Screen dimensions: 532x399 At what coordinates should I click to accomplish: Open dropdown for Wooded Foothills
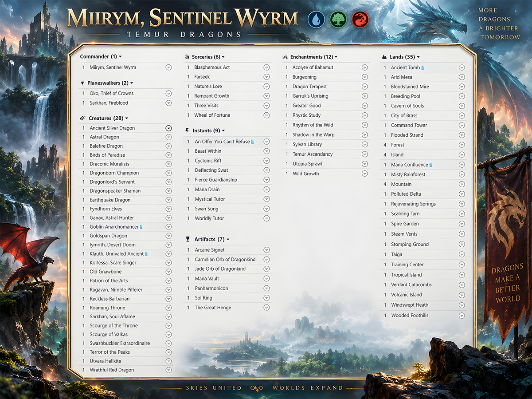[x=462, y=316]
